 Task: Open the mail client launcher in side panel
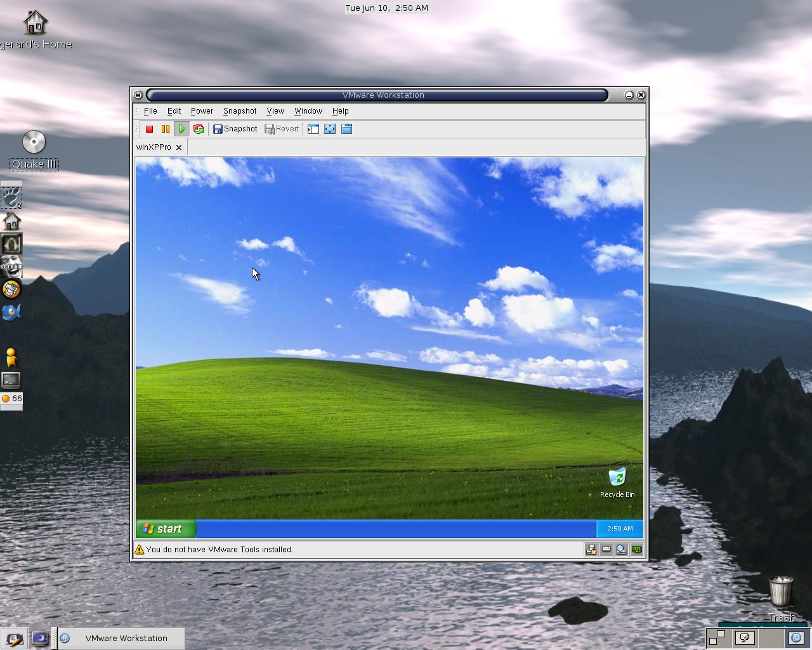[11, 289]
